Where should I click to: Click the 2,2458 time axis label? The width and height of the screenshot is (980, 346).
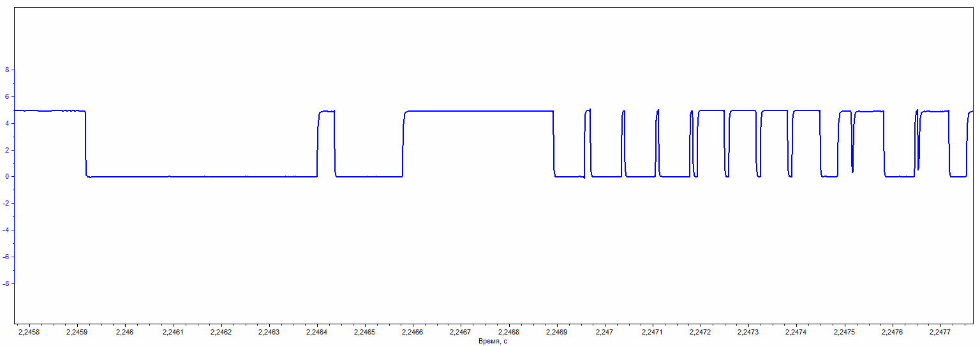point(29,333)
